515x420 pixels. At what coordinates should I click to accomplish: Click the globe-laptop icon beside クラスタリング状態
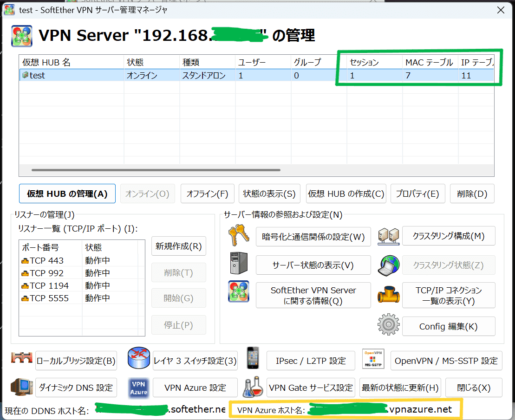(389, 265)
